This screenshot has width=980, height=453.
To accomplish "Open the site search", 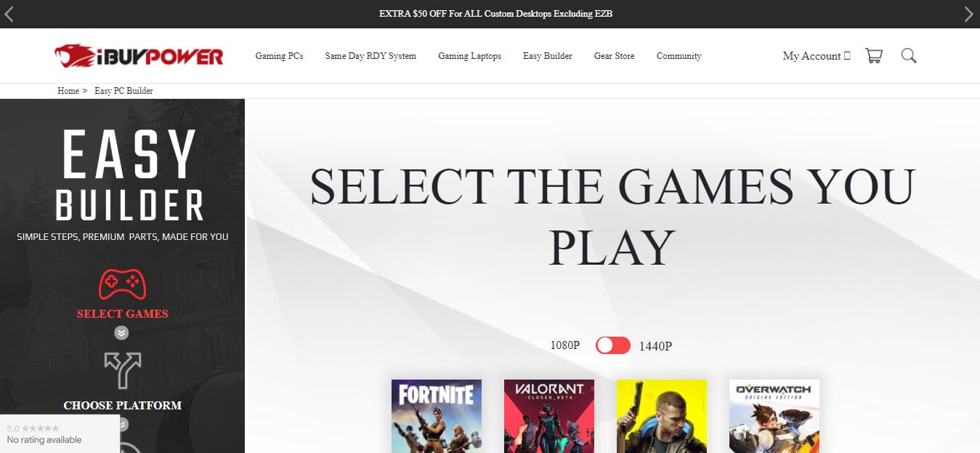I will (909, 56).
